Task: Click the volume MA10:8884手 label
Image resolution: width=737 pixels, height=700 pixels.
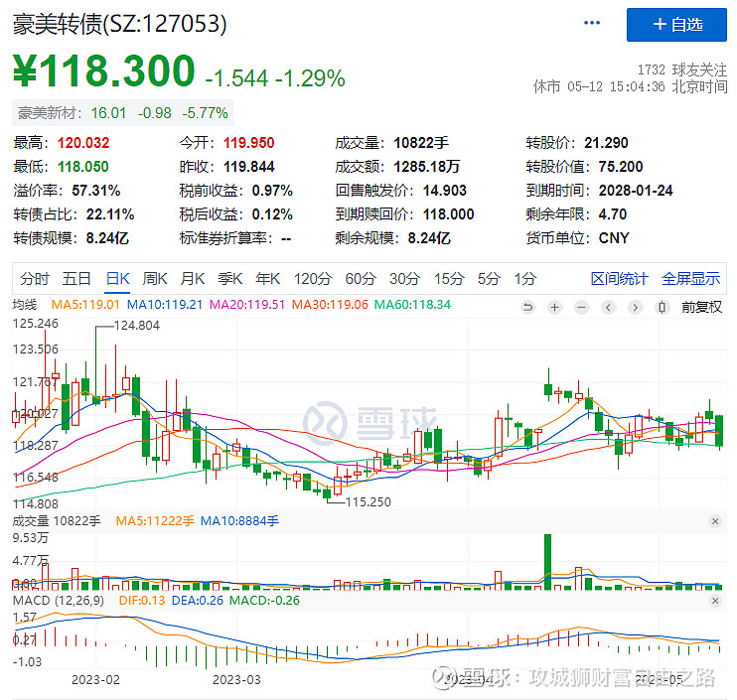Action: 239,521
